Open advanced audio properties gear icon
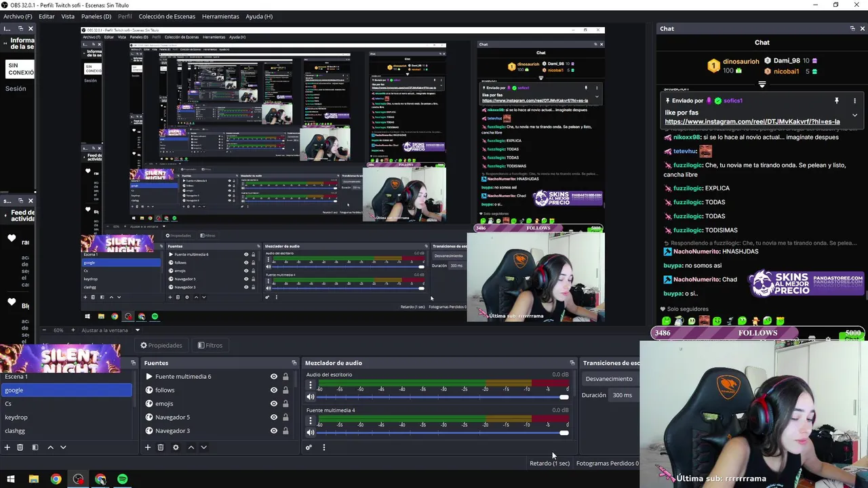Screen dimensions: 868x488 309,447
